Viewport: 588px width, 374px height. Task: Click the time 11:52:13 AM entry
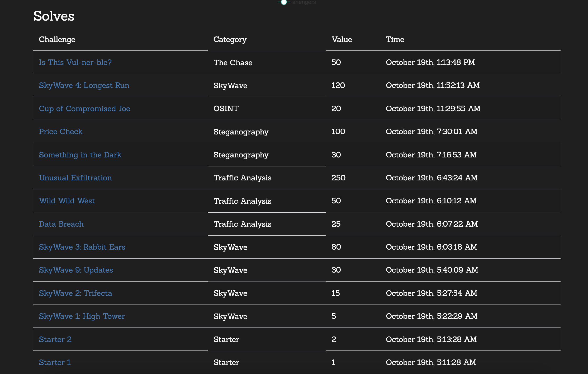point(433,85)
